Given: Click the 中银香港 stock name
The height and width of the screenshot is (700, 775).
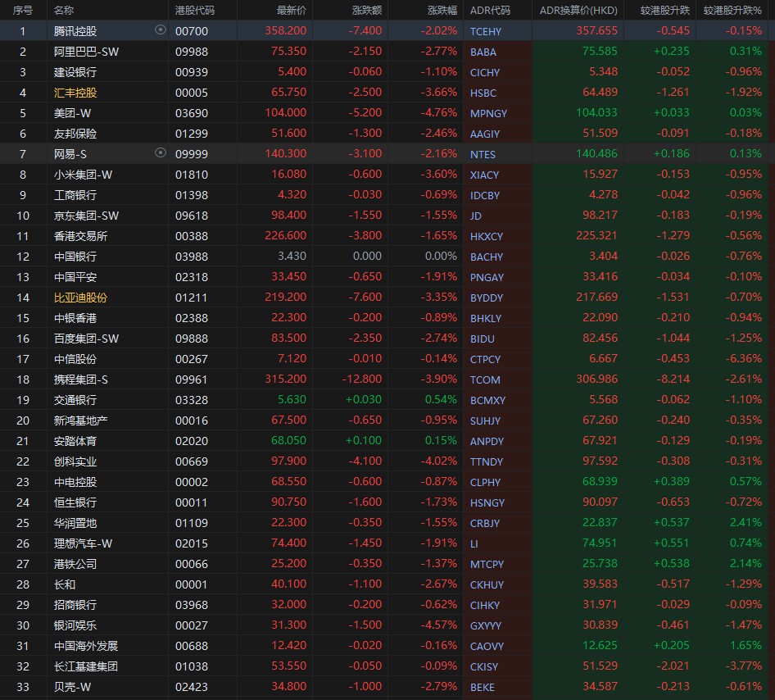Looking at the screenshot, I should (75, 318).
